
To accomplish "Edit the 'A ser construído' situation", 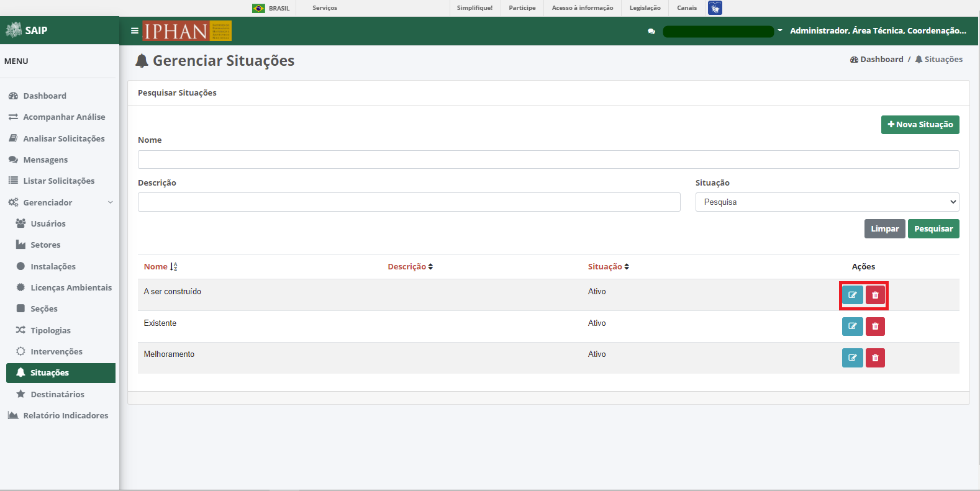I will (853, 295).
